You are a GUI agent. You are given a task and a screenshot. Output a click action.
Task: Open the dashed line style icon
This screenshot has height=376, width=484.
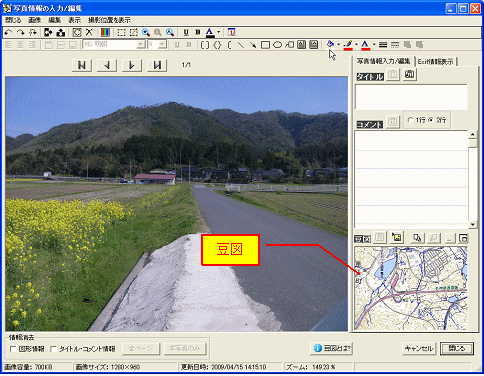tap(395, 44)
